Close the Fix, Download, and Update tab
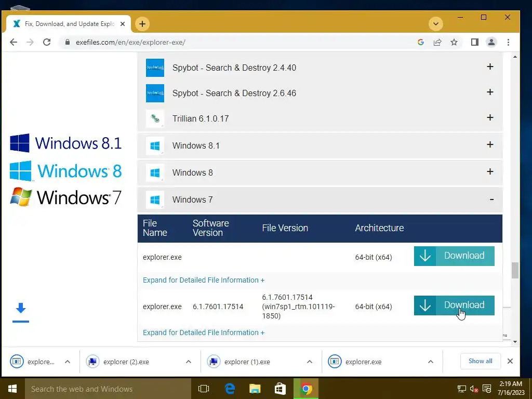This screenshot has width=532, height=399. pos(123,24)
